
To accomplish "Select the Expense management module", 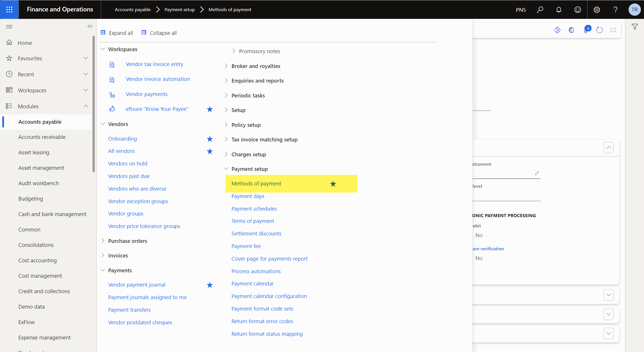I will pos(45,337).
